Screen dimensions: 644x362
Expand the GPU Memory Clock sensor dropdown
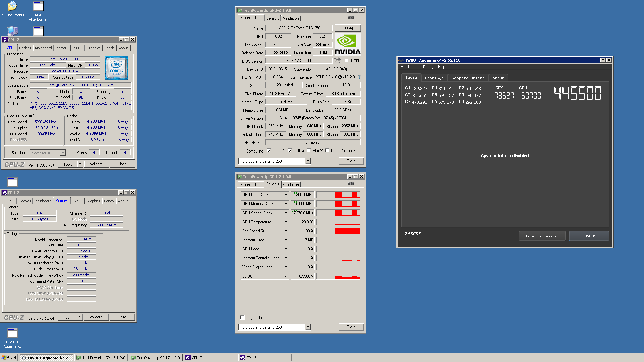pos(286,204)
